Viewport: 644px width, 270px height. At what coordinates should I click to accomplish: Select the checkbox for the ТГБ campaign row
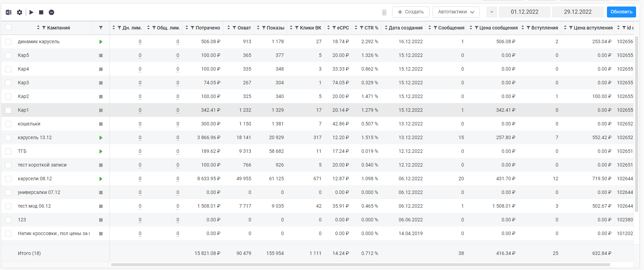click(x=8, y=151)
